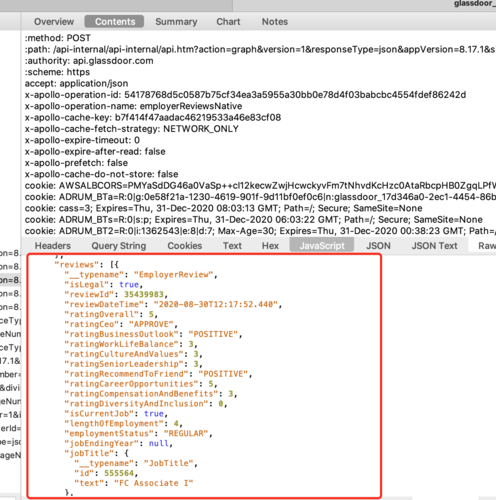This screenshot has width=496, height=500.
Task: Click the ratingCareerOpportunities line
Action: coord(141,384)
